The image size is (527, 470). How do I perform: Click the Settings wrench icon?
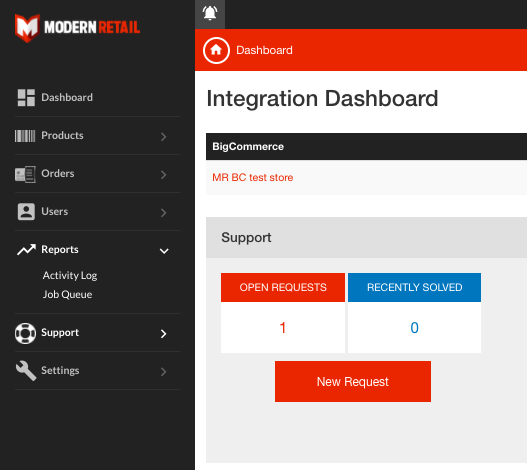coord(26,370)
